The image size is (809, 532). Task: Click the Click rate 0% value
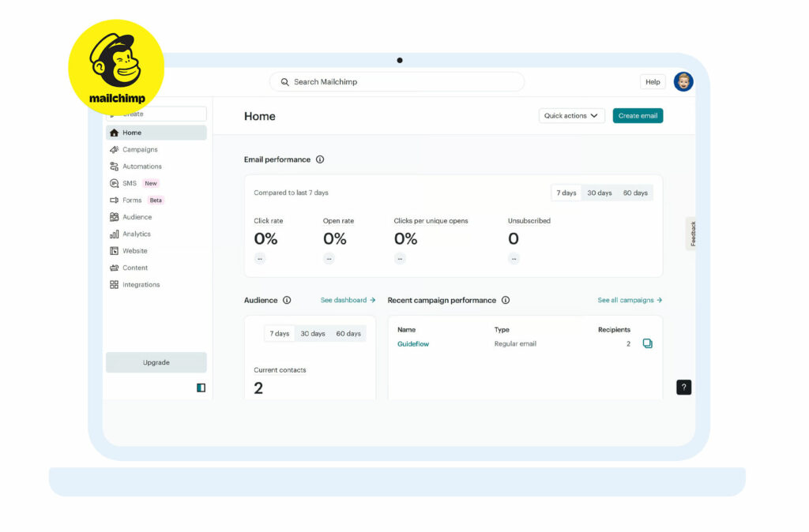tap(265, 238)
